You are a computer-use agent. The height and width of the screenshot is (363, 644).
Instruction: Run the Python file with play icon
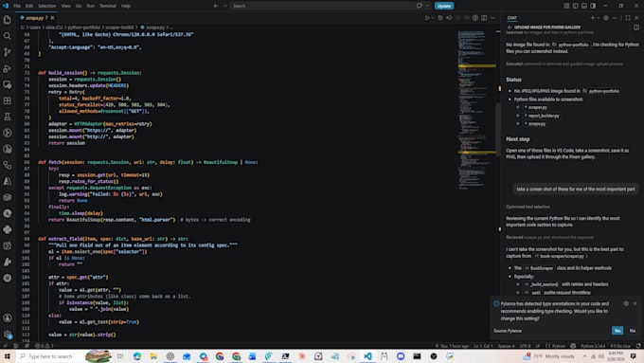(427, 18)
